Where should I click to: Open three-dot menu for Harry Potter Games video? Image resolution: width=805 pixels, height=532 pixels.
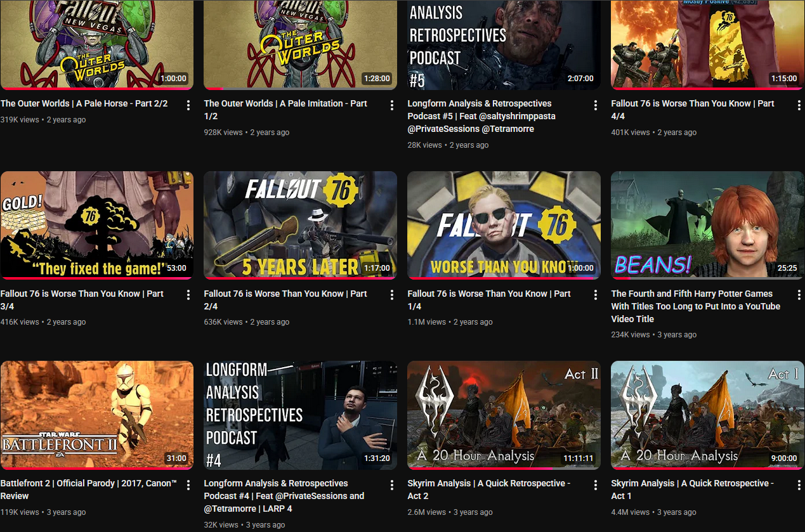coord(799,295)
